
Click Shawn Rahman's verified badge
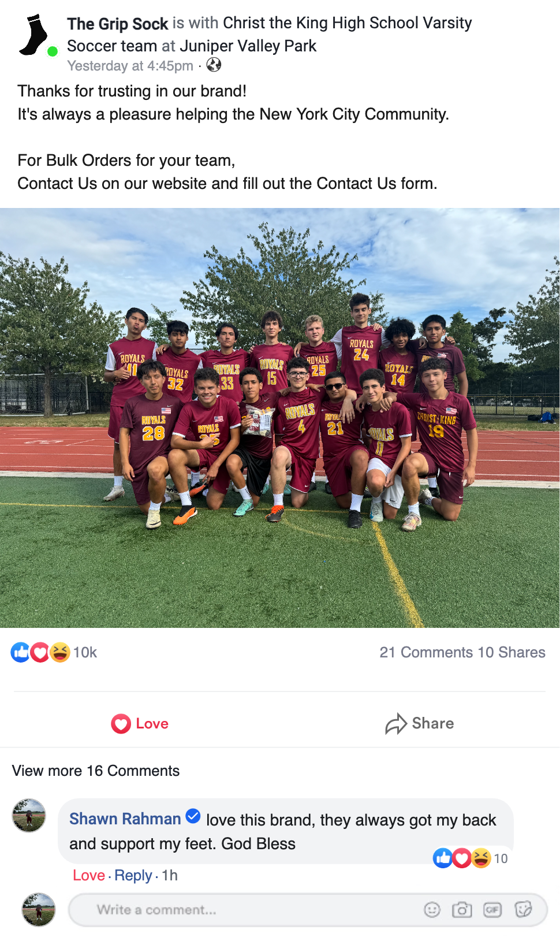point(193,817)
